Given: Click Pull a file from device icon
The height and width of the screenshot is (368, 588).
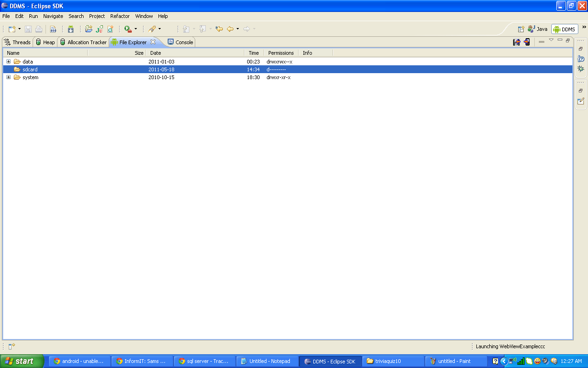Looking at the screenshot, I should click(x=517, y=42).
